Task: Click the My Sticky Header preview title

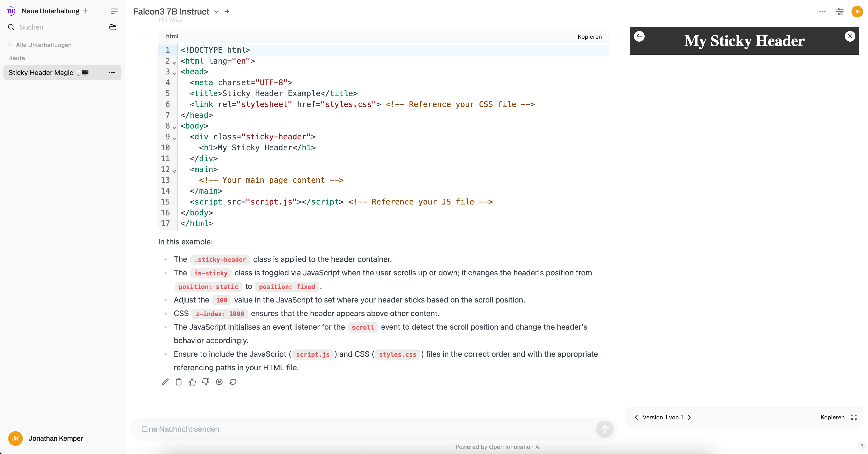Action: click(x=744, y=41)
